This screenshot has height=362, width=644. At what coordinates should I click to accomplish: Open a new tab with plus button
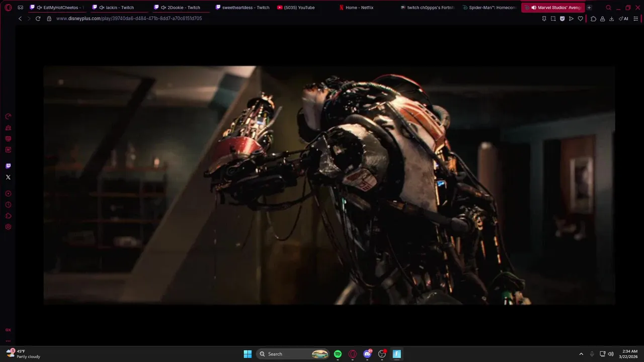(589, 8)
